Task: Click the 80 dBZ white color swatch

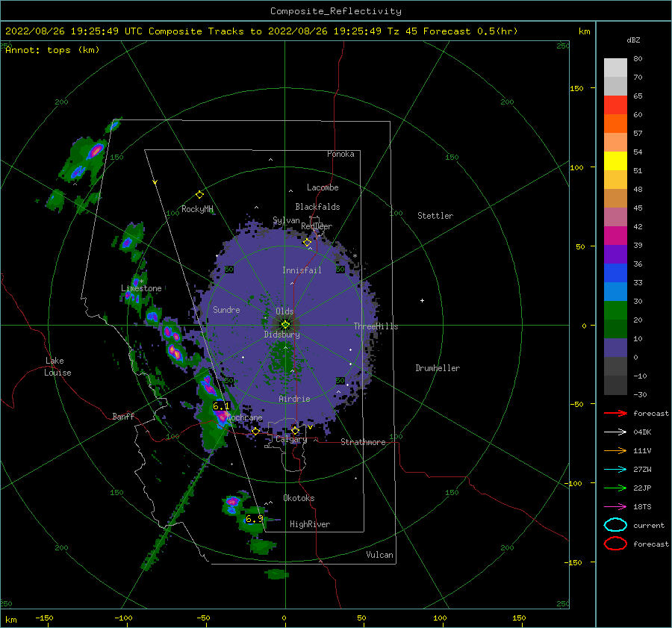Action: [x=615, y=67]
